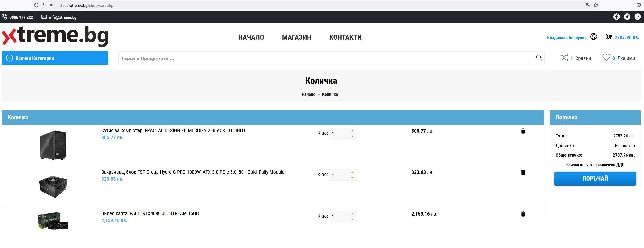Go to the КОНТАКТИ menu item
This screenshot has width=644, height=248.
pyautogui.click(x=345, y=37)
